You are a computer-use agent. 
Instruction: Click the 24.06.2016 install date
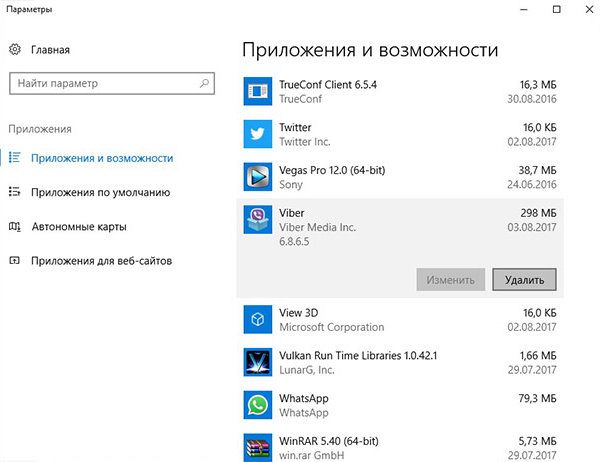[x=532, y=184]
